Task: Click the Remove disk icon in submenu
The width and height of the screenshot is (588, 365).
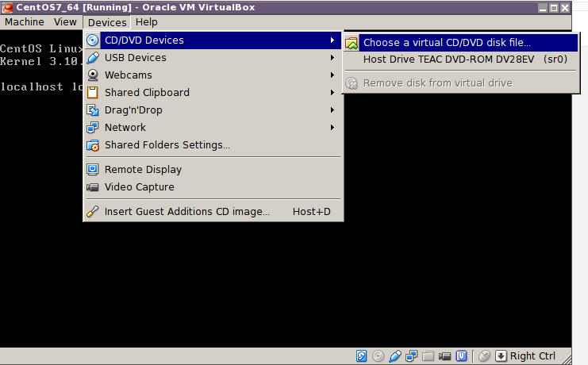Action: 352,83
